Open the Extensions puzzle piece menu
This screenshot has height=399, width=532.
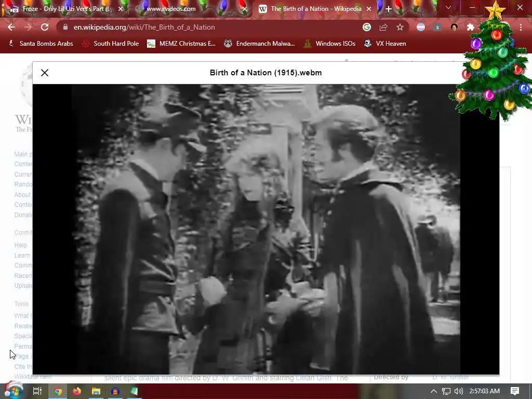[x=471, y=27]
